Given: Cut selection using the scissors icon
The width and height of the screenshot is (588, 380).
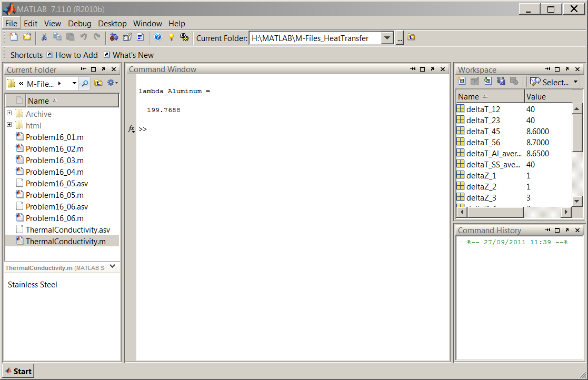Looking at the screenshot, I should [x=44, y=37].
